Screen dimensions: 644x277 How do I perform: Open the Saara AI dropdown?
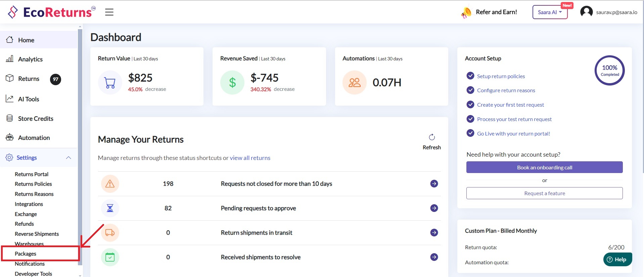pos(550,12)
